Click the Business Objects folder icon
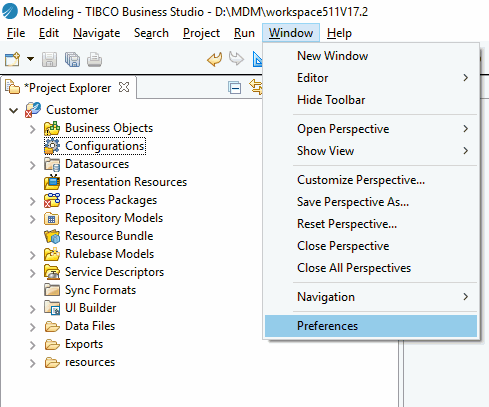 (x=52, y=128)
